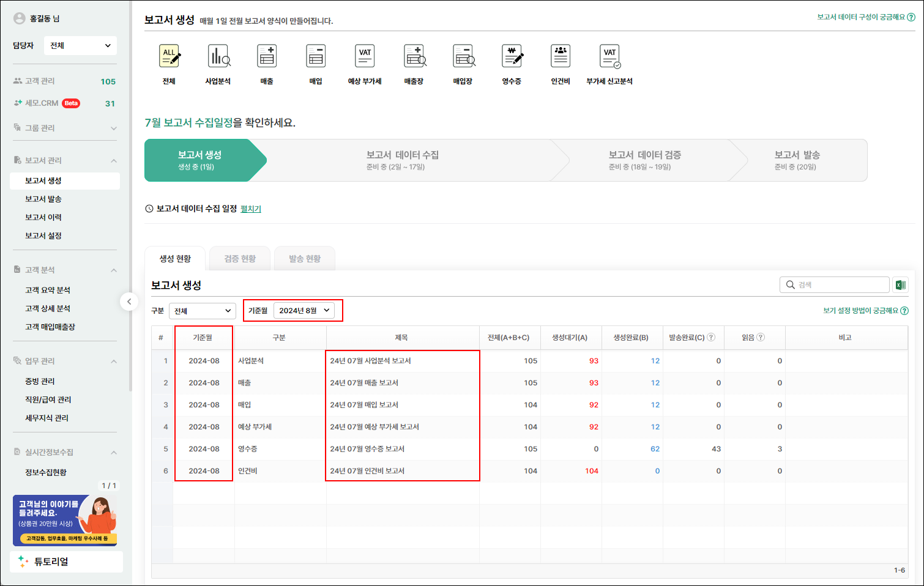This screenshot has width=924, height=586.
Task: Export table with the Excel icon
Action: click(900, 285)
